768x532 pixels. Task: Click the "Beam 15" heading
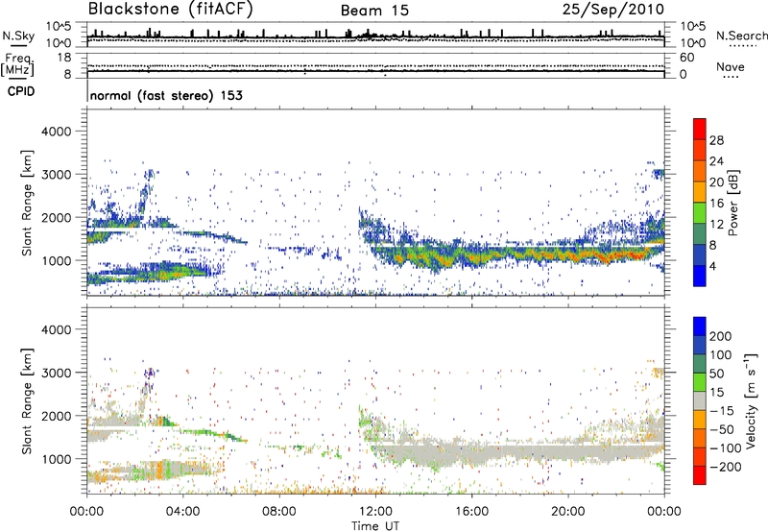[374, 11]
